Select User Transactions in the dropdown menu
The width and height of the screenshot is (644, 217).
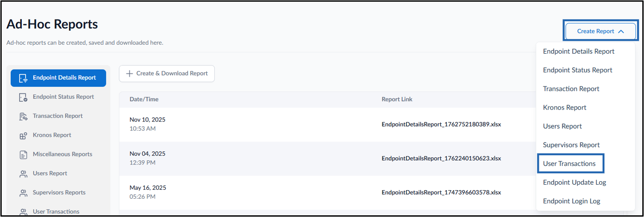point(569,164)
